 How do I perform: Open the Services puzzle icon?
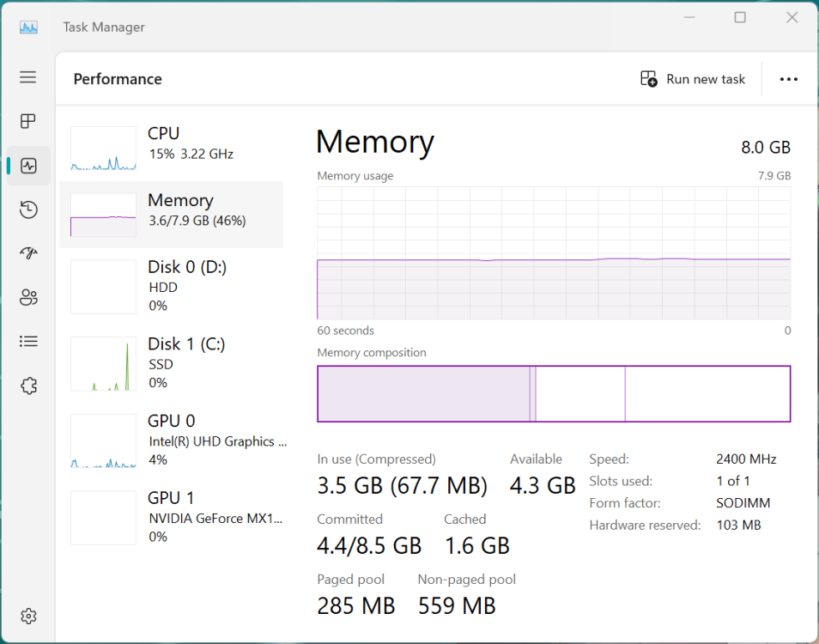coord(28,386)
